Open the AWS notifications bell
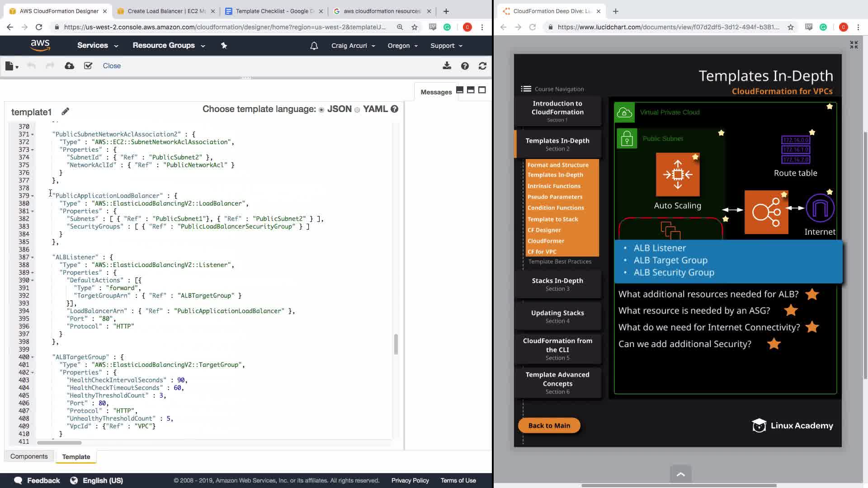This screenshot has height=488, width=868. click(314, 46)
